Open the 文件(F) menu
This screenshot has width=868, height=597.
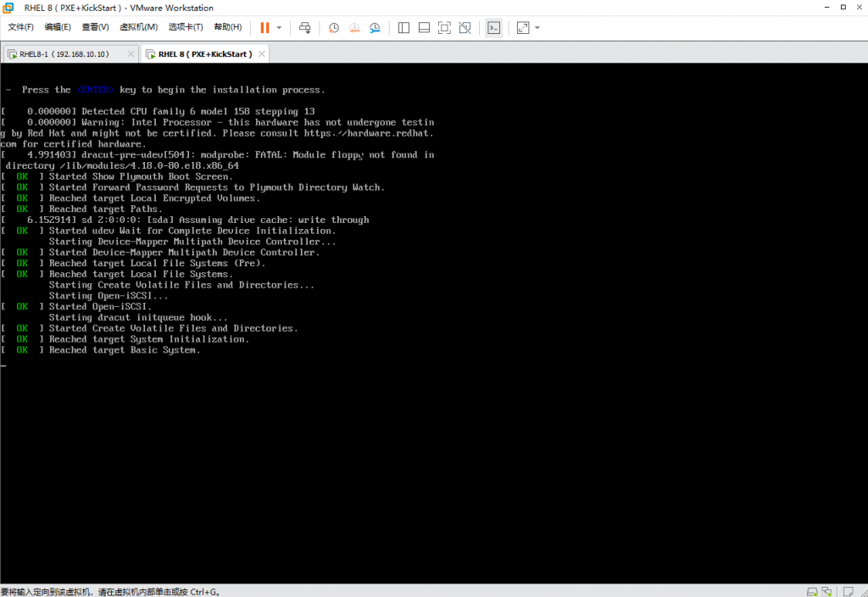click(x=20, y=27)
